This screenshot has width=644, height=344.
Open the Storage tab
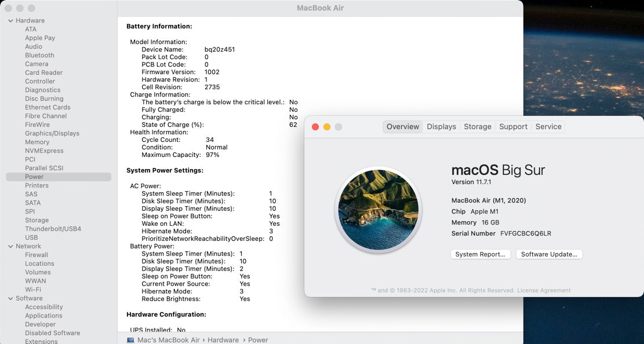tap(477, 126)
